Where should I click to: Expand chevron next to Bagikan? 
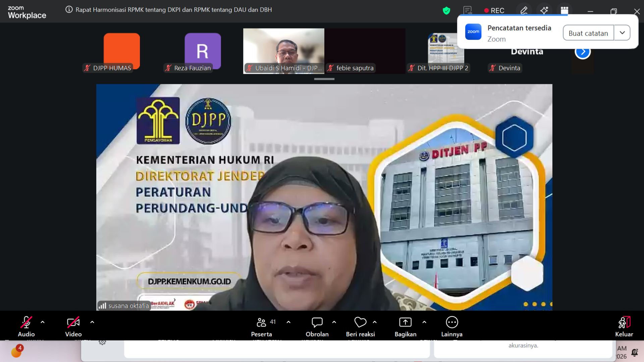point(424,322)
